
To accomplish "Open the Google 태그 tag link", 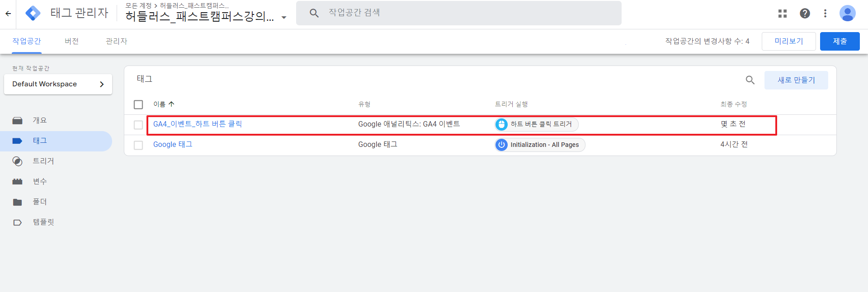I will tap(173, 144).
